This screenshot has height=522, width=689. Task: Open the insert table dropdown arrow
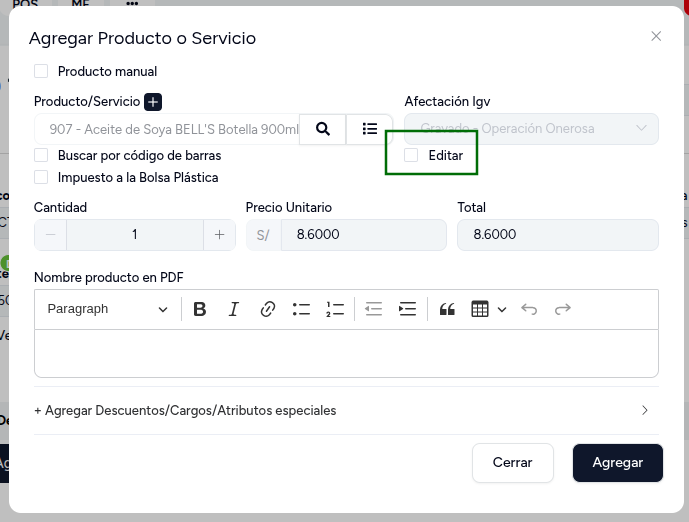502,309
